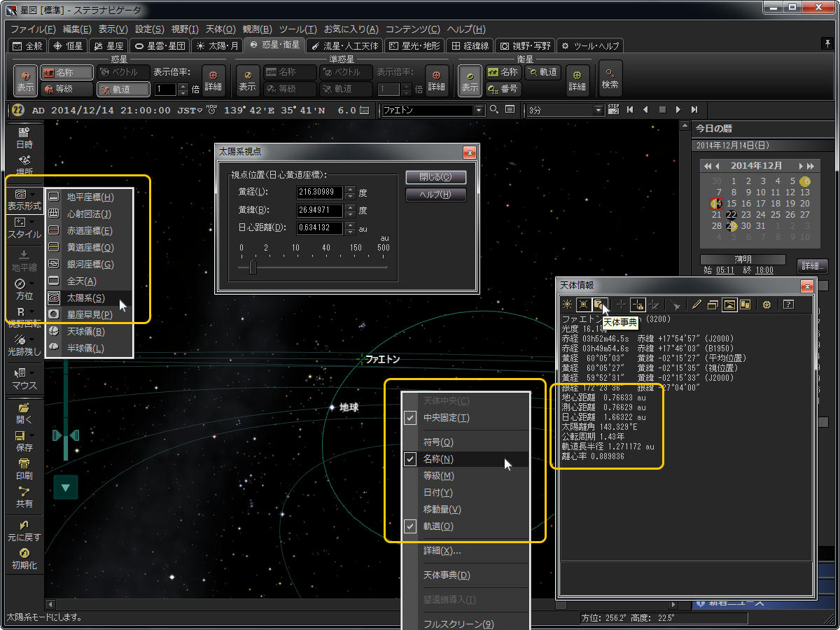
Task: Click the 初期化 reset icon in sidebar
Action: pyautogui.click(x=24, y=559)
